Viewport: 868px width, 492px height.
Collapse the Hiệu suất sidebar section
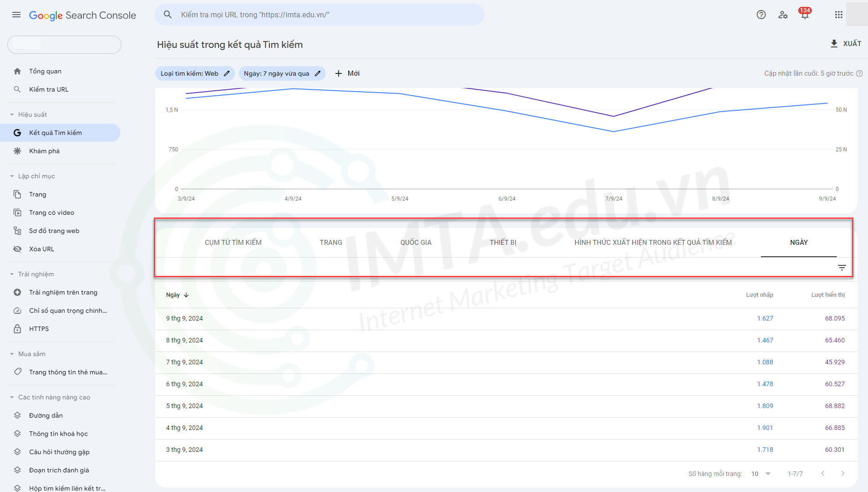pyautogui.click(x=12, y=114)
